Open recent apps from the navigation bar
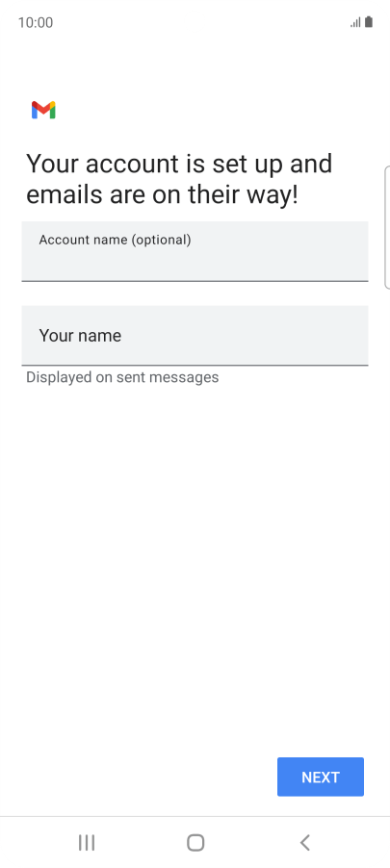The height and width of the screenshot is (868, 390). click(87, 843)
